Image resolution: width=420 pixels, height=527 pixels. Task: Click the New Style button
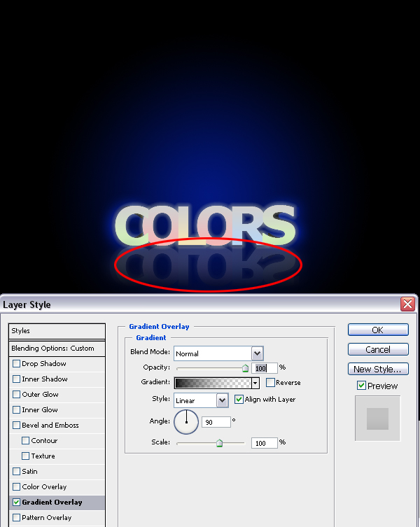378,369
